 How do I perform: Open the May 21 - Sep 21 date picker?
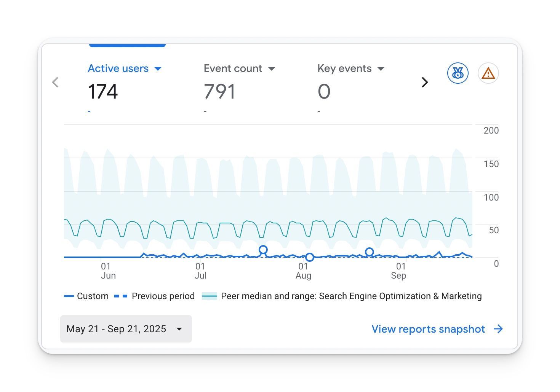pyautogui.click(x=126, y=329)
